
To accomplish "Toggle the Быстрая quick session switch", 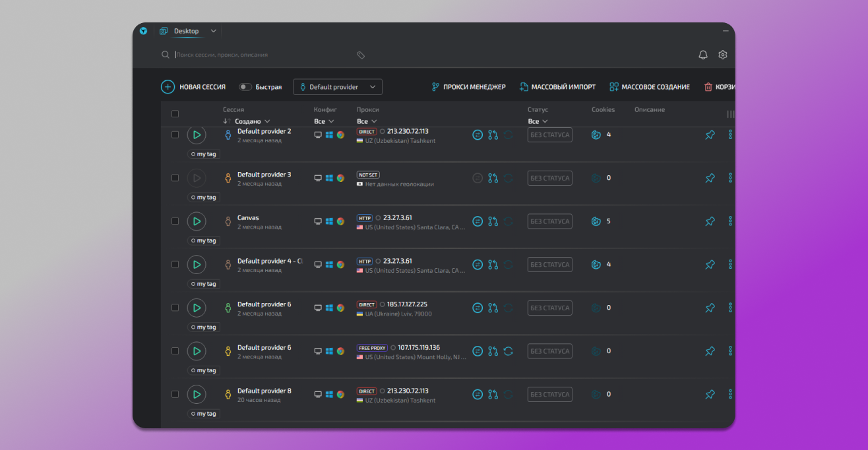I will 245,87.
